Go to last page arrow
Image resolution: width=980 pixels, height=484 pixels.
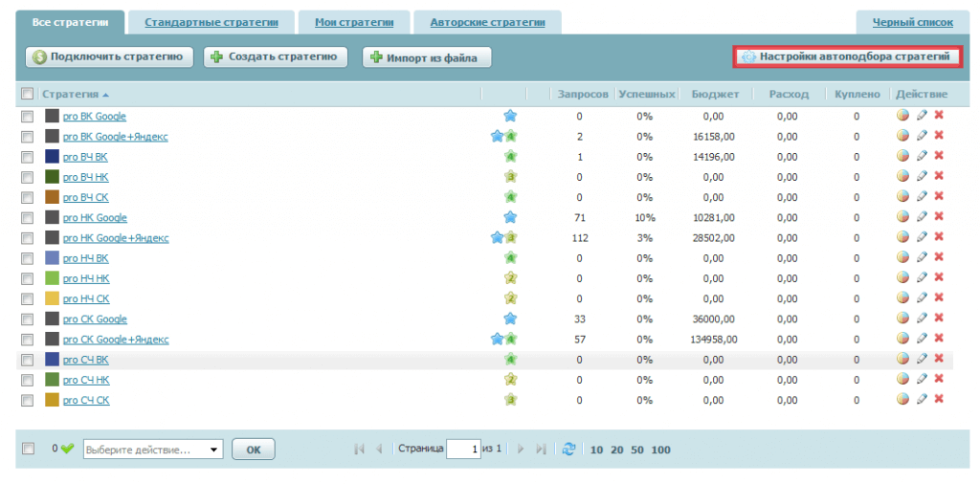coord(542,449)
